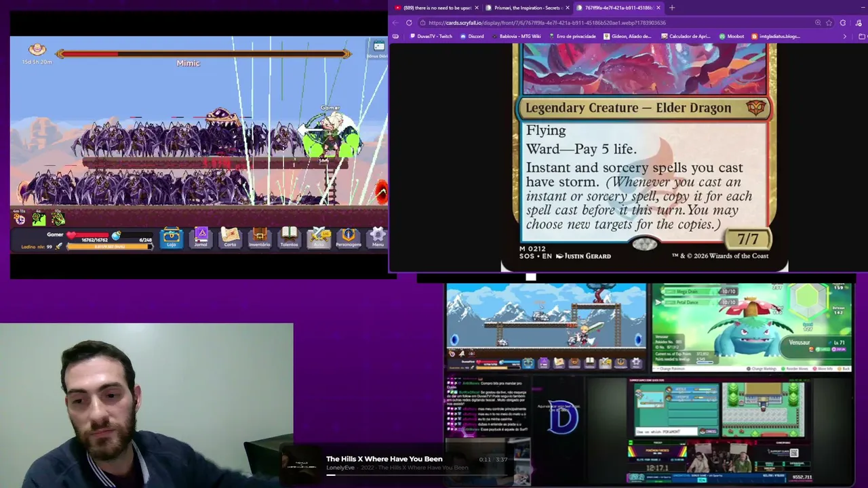The width and height of the screenshot is (868, 488).
Task: Click "The Hills X Where Have You Been" song title
Action: tap(384, 459)
